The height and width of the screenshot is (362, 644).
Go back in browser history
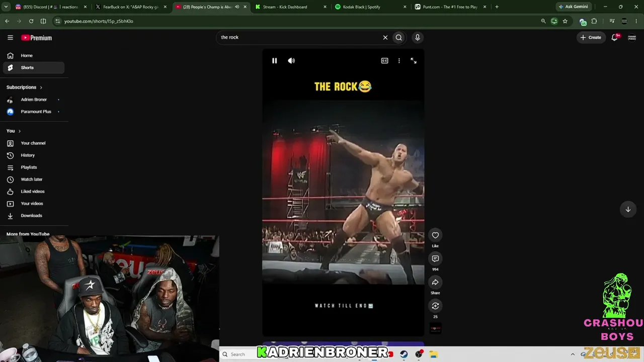7,21
